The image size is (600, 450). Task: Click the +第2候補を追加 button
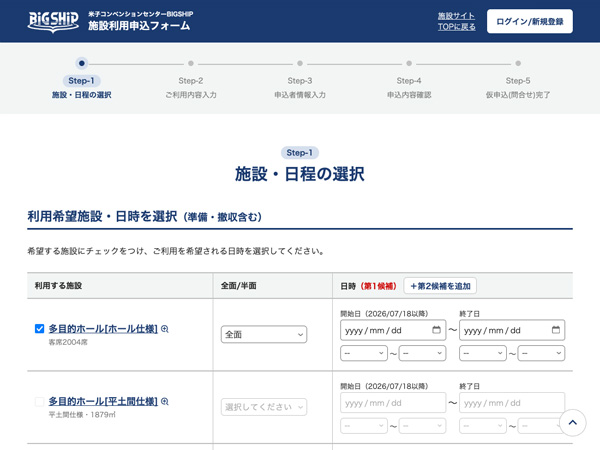tap(440, 286)
